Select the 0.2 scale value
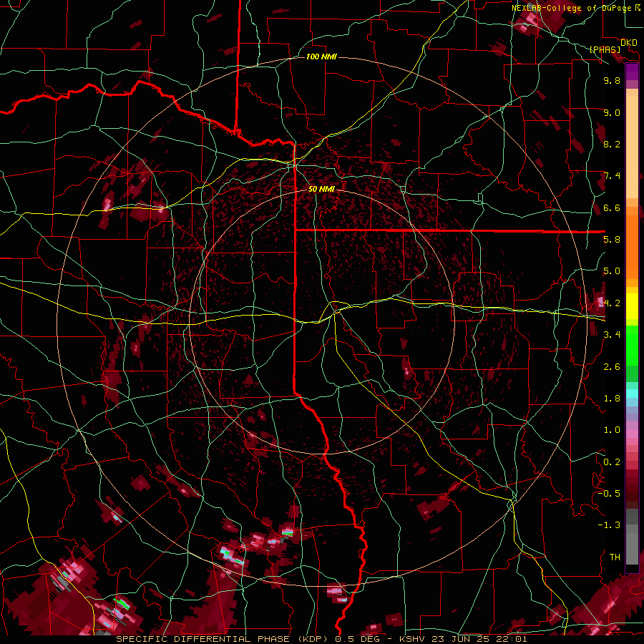Viewport: 644px width, 644px height. (x=612, y=462)
